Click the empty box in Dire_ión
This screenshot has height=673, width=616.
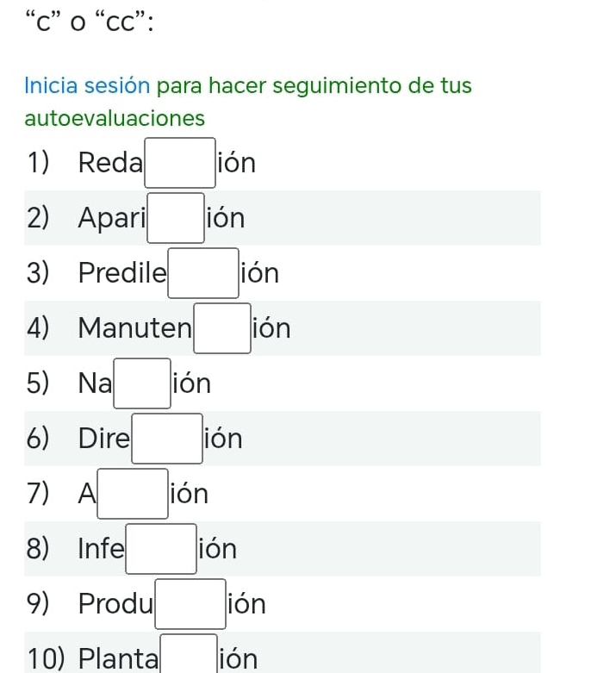[x=168, y=439]
